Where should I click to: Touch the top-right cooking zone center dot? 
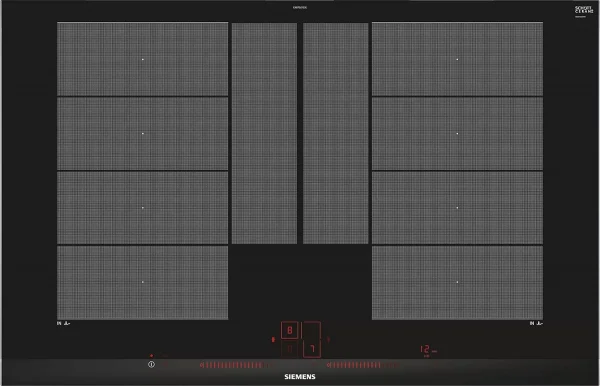tap(457, 59)
